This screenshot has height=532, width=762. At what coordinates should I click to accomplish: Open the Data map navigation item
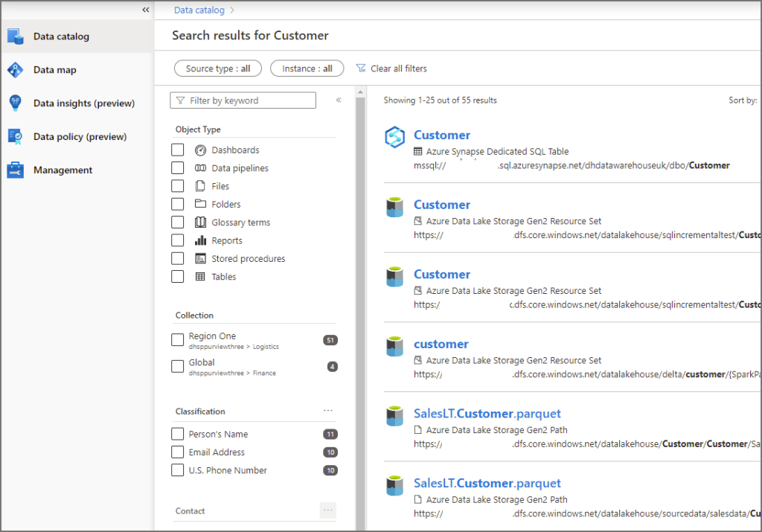pos(77,70)
